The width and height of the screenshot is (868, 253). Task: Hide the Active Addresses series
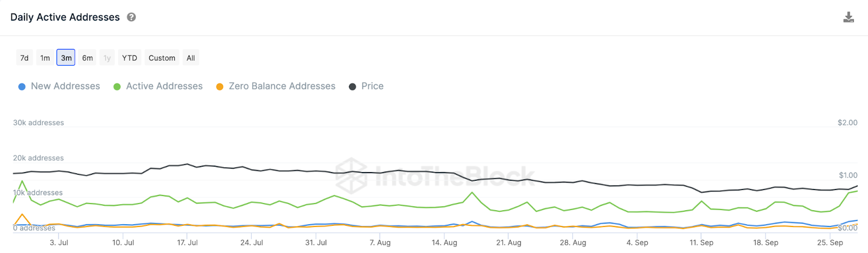[x=164, y=86]
